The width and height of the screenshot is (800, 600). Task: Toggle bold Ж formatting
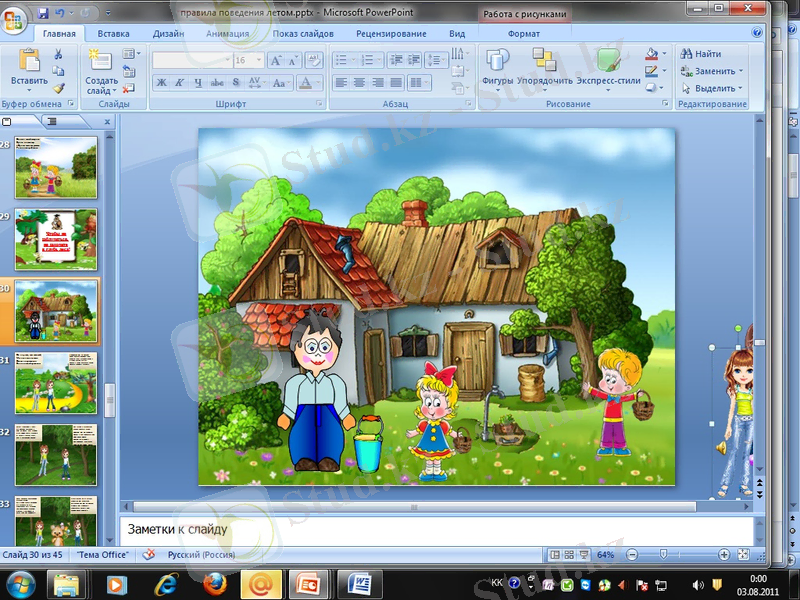click(163, 82)
